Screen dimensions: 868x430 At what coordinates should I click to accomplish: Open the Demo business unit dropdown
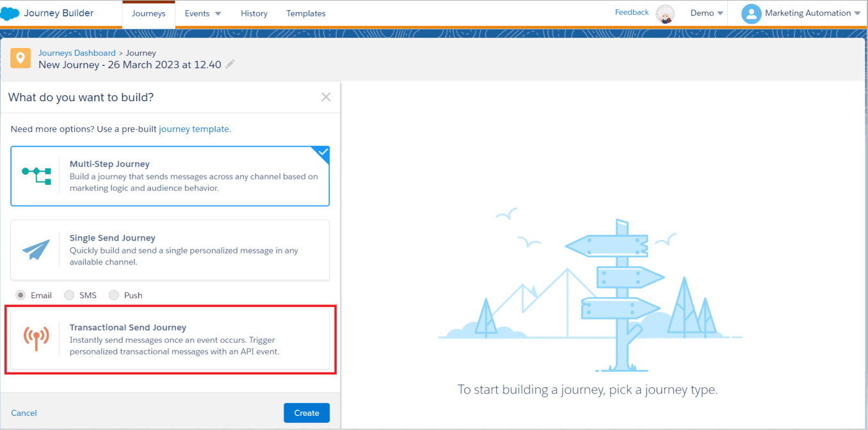point(707,13)
